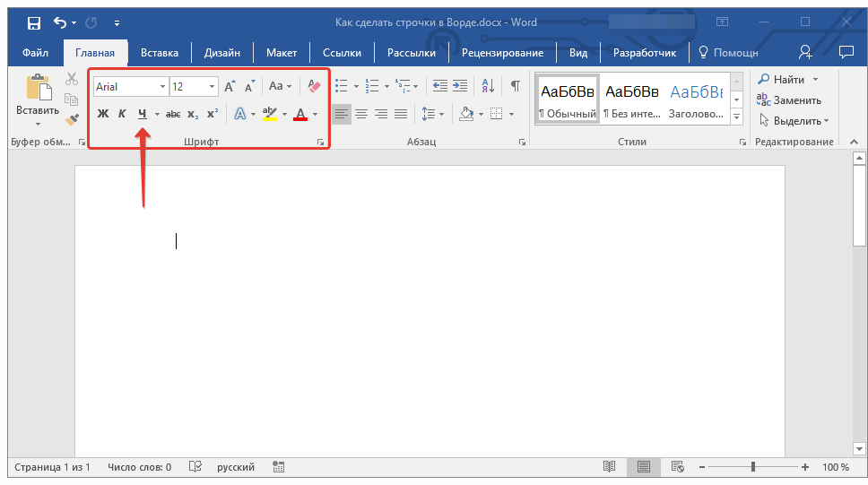Apply text effects with the glowing A
This screenshot has height=485, width=868.
pos(240,114)
